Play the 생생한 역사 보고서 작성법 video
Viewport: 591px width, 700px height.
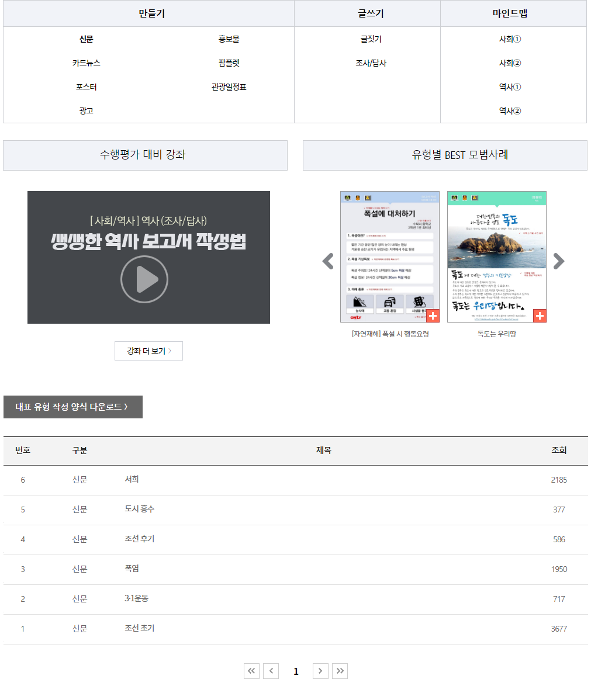(144, 279)
